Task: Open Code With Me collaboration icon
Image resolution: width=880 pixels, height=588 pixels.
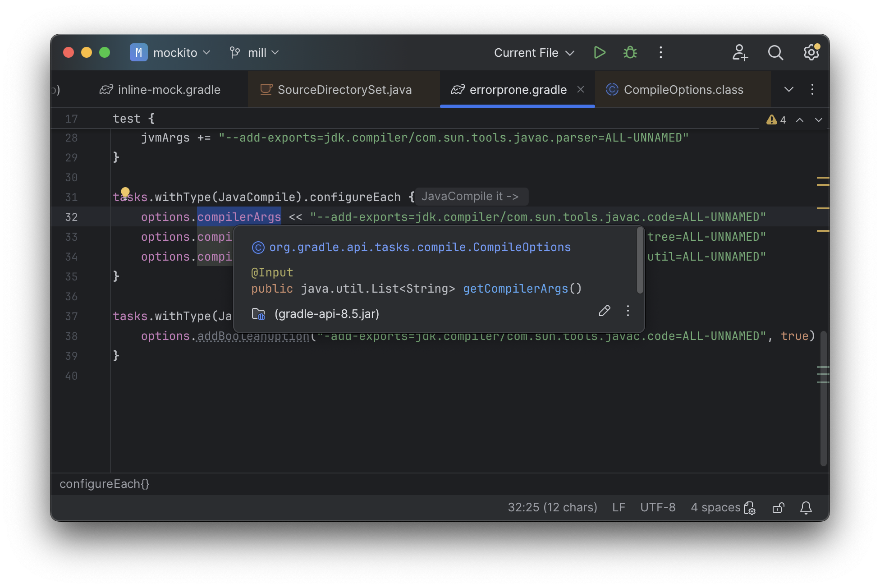Action: click(739, 52)
